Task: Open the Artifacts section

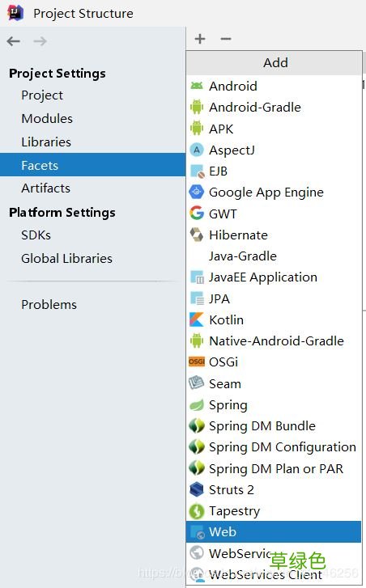Action: pos(46,188)
